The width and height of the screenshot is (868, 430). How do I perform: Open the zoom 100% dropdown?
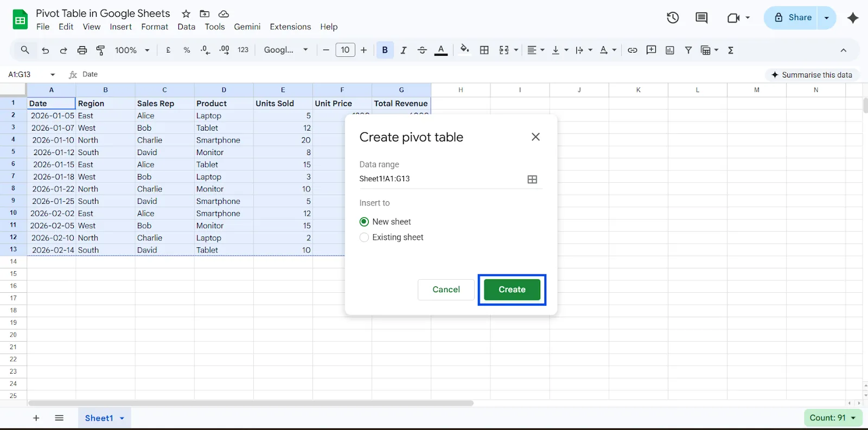point(132,50)
